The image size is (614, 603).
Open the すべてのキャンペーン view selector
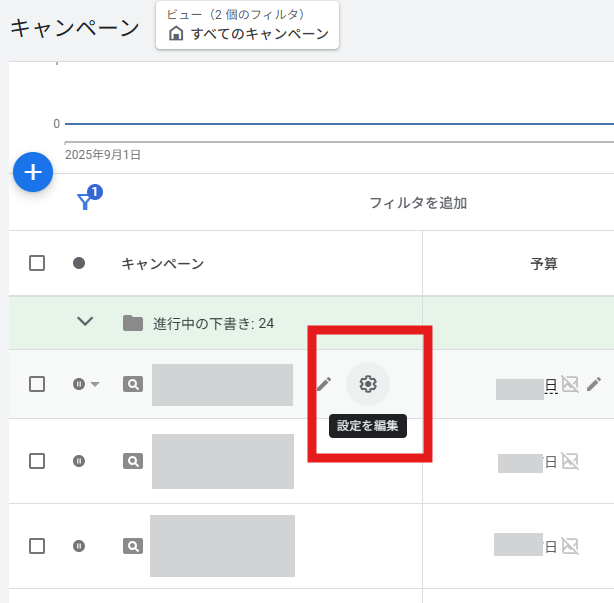pos(248,34)
